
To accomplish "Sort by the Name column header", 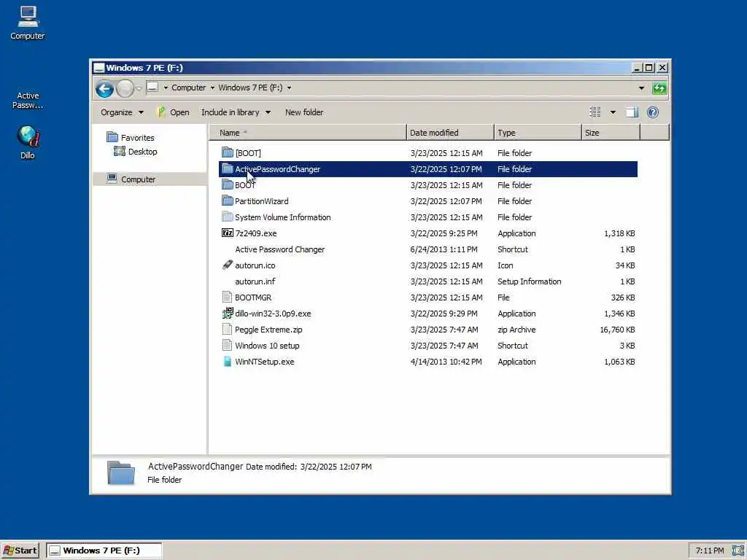I will pos(307,133).
